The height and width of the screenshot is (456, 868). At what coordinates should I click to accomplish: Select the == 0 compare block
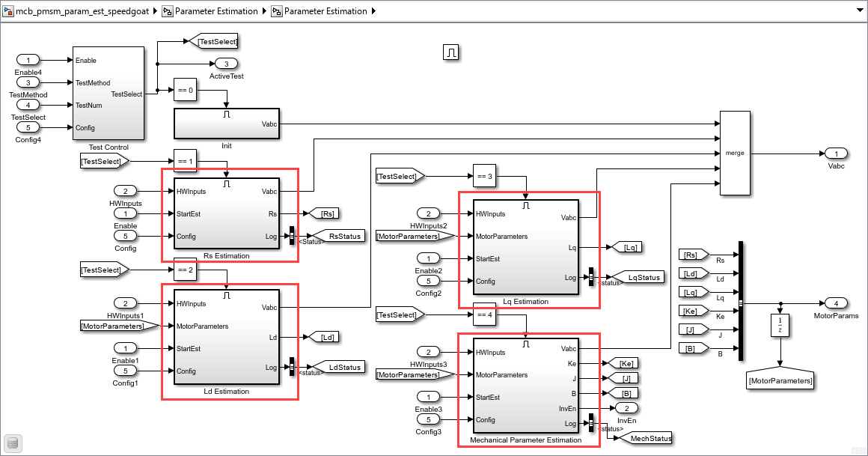tap(186, 90)
